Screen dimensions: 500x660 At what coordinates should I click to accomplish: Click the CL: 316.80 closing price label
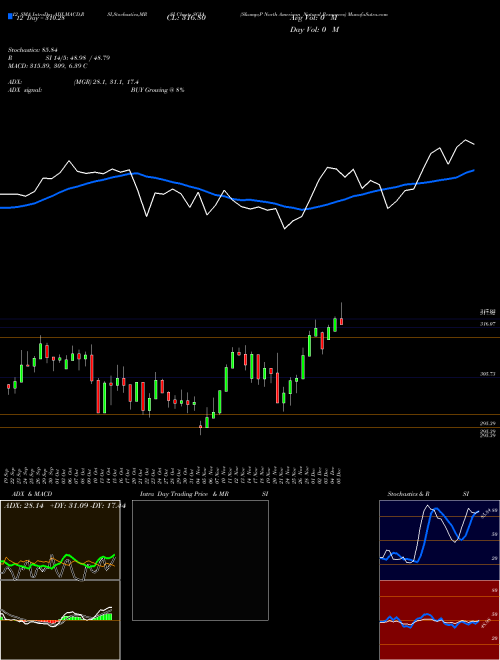(186, 18)
